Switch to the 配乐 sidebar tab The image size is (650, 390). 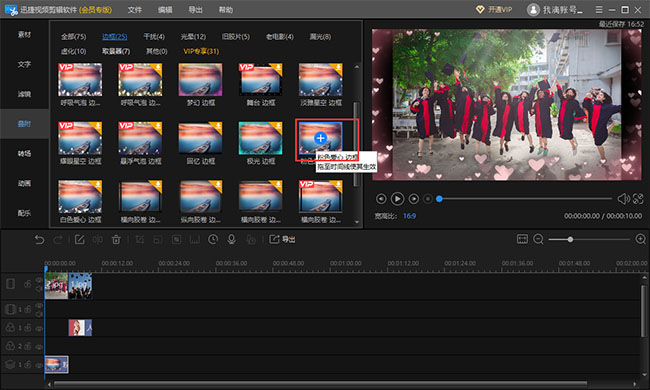pos(24,213)
